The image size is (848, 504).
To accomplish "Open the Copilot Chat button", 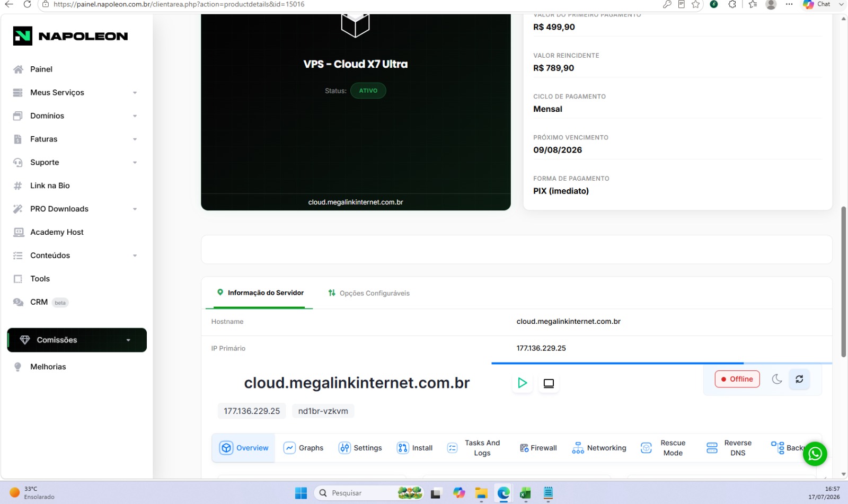I will [x=817, y=4].
